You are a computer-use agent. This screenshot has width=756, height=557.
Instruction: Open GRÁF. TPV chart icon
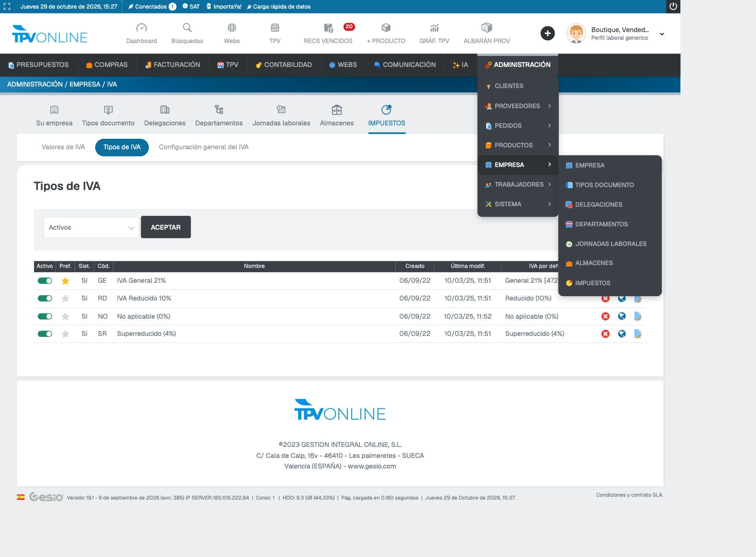pyautogui.click(x=434, y=28)
